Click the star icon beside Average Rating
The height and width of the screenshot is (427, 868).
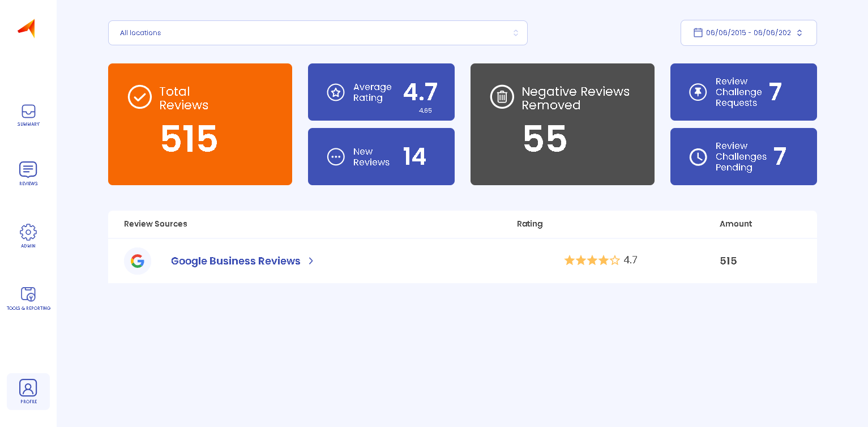(x=336, y=92)
